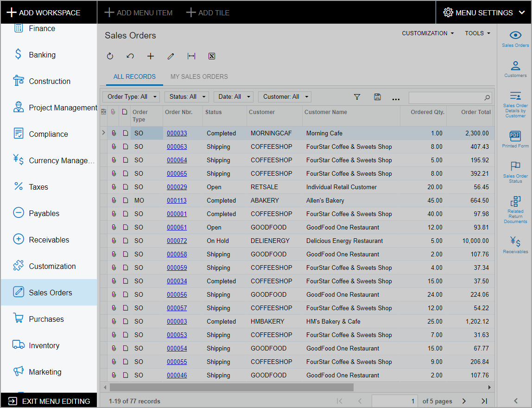Switch to My Sales Orders tab

(x=199, y=76)
